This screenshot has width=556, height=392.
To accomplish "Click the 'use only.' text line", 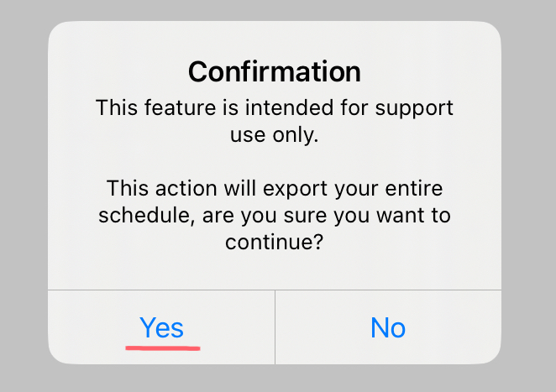I will point(275,135).
